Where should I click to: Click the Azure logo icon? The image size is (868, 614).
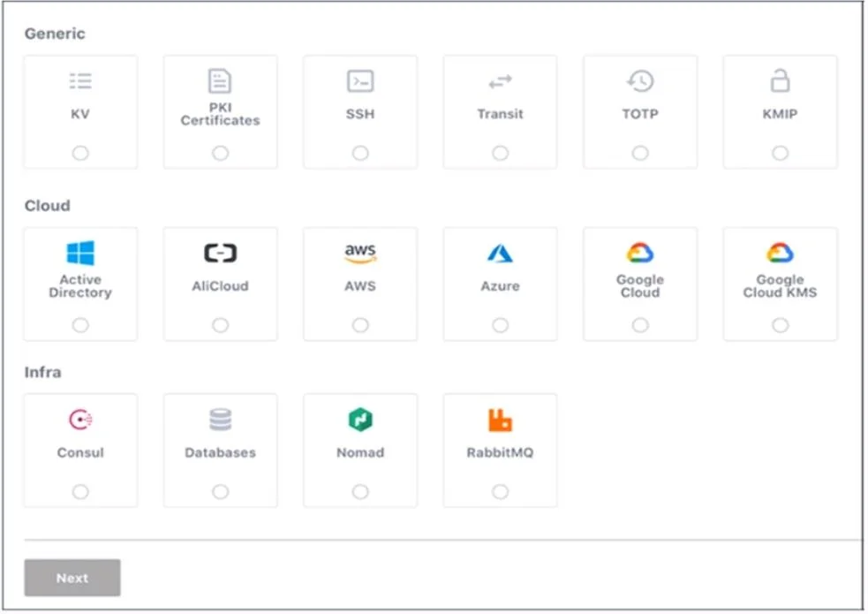(x=500, y=253)
